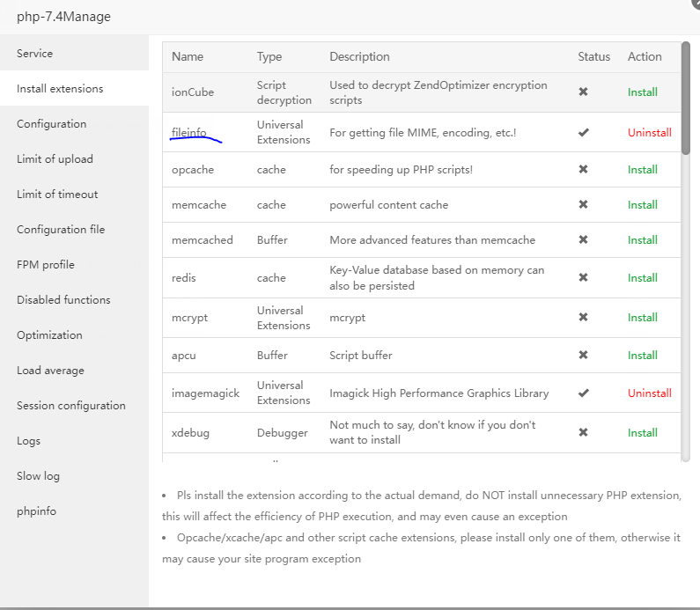Uninstall the imagemagick extension

coord(649,393)
